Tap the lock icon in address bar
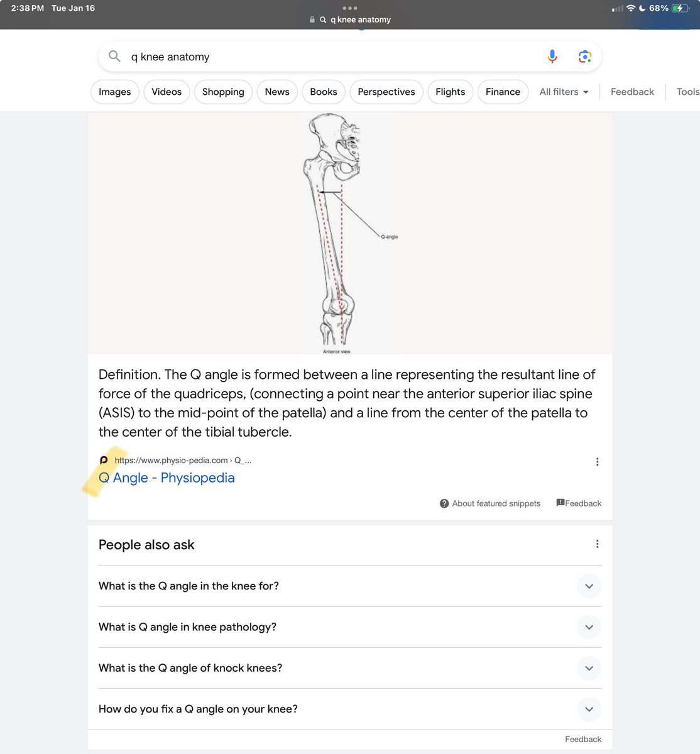Viewport: 700px width, 754px height. pyautogui.click(x=312, y=19)
